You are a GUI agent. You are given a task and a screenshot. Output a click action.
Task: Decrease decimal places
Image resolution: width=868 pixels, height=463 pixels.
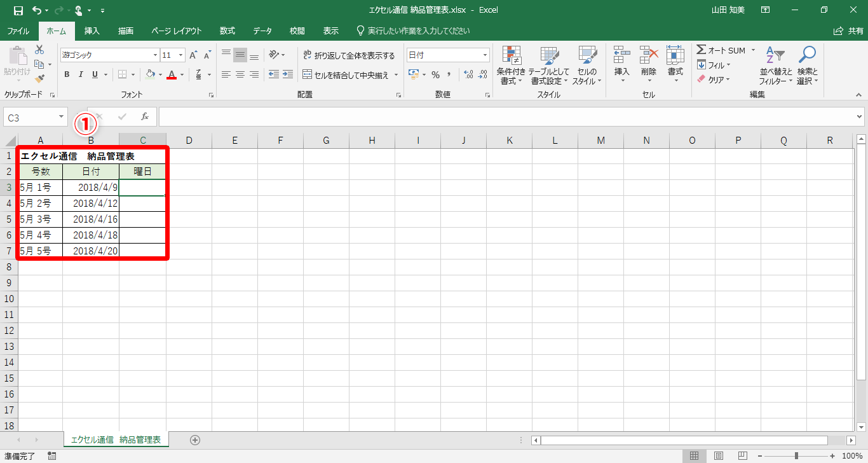pyautogui.click(x=483, y=74)
